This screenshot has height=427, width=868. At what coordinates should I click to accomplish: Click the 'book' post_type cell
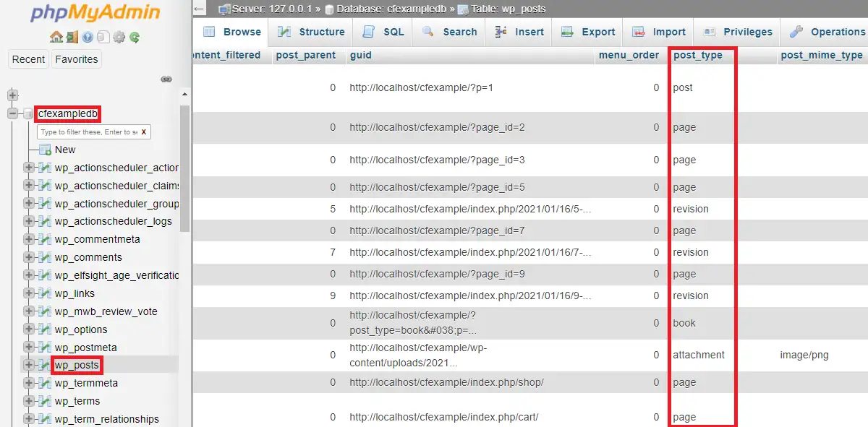coord(684,323)
